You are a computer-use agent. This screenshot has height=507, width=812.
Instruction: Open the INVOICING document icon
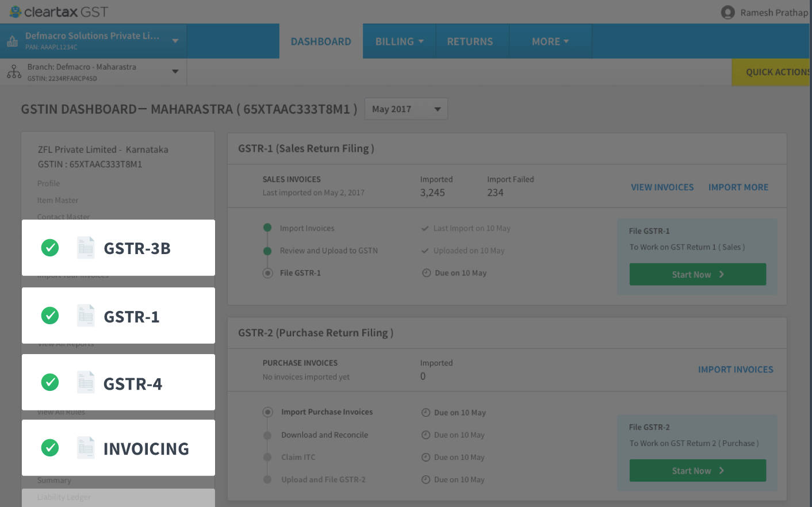(x=86, y=448)
